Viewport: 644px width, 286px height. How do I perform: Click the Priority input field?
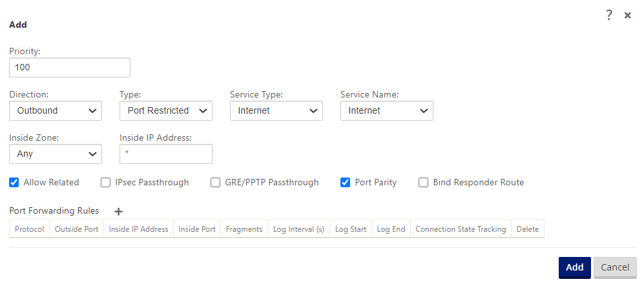[x=70, y=67]
